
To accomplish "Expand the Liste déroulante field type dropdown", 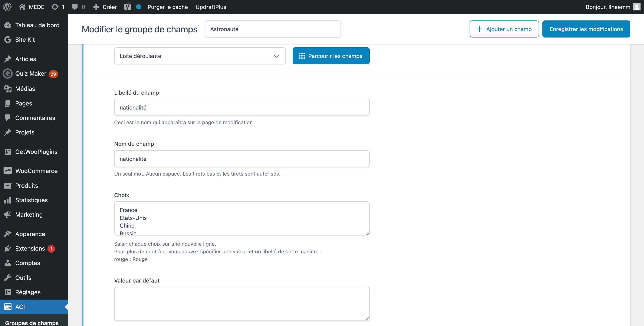I will 200,56.
